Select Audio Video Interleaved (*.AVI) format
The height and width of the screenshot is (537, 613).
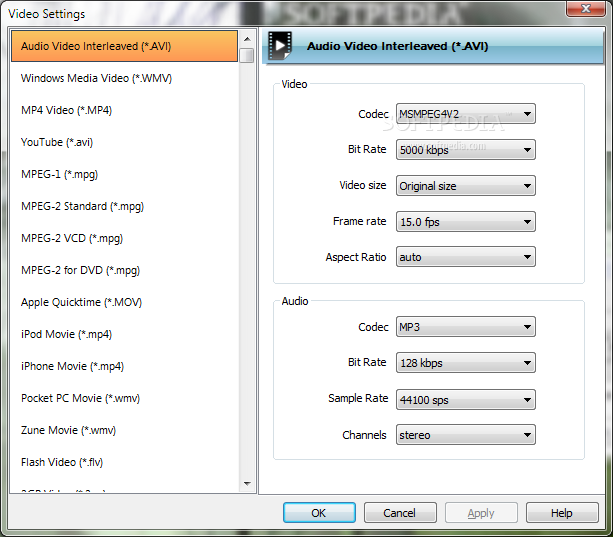pos(124,46)
